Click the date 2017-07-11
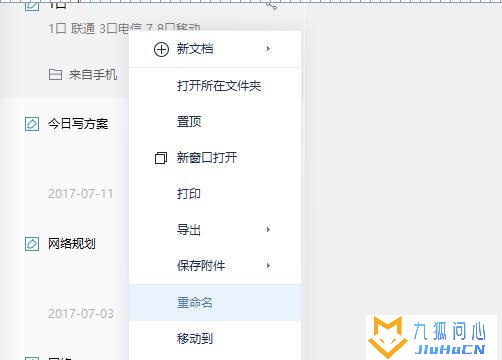 point(81,194)
